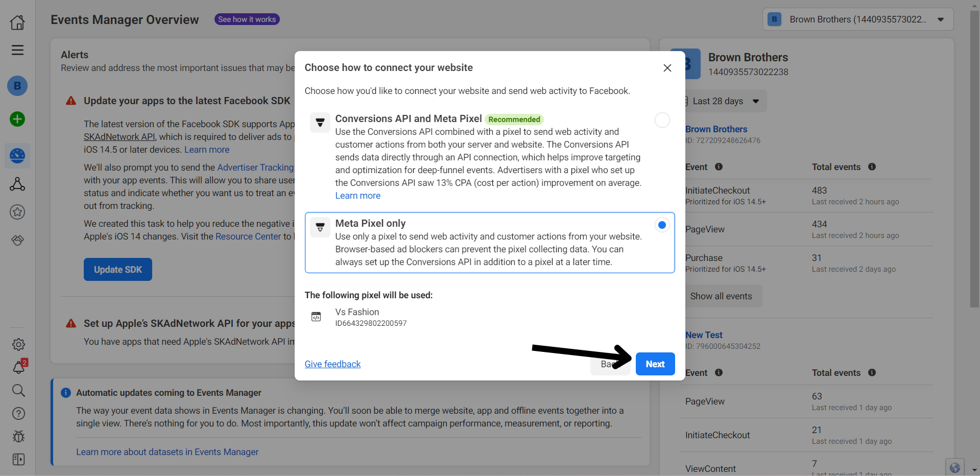Open the New Test dataset link
This screenshot has width=980, height=476.
pyautogui.click(x=704, y=335)
